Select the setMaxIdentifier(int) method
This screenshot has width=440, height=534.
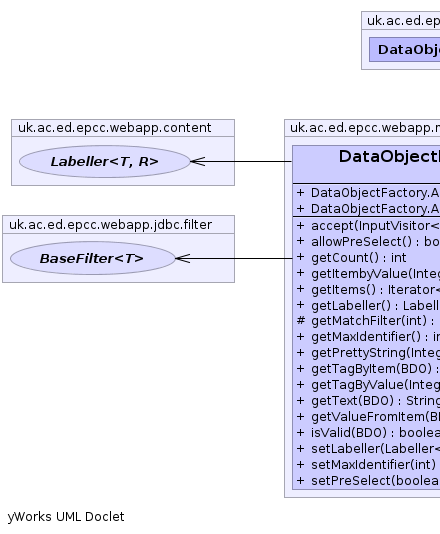(x=366, y=465)
